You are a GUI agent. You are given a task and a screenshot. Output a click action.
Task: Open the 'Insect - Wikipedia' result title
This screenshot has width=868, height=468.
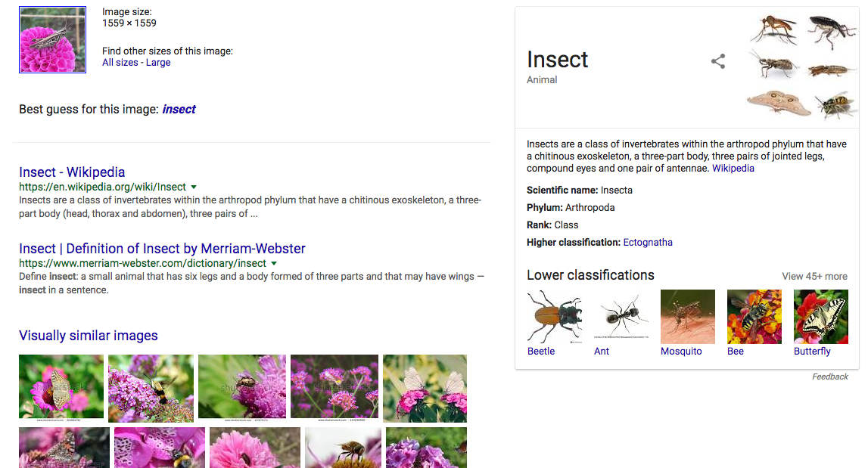tap(72, 172)
